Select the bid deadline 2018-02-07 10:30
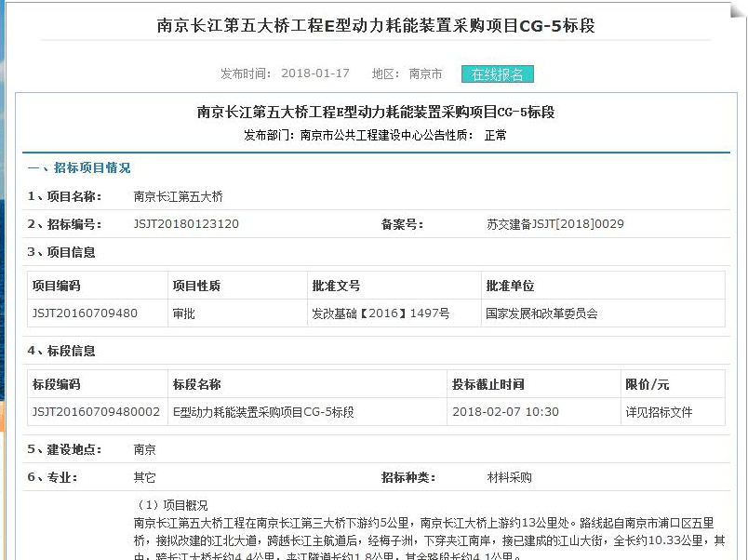This screenshot has height=560, width=748. [505, 412]
